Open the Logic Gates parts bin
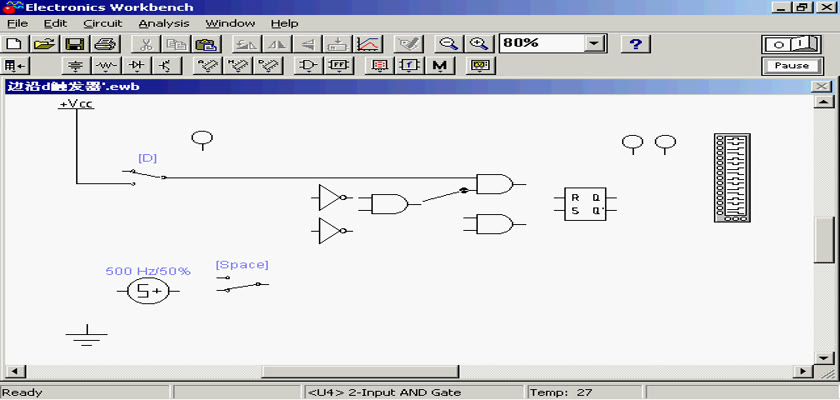The height and width of the screenshot is (400, 840). [x=309, y=65]
